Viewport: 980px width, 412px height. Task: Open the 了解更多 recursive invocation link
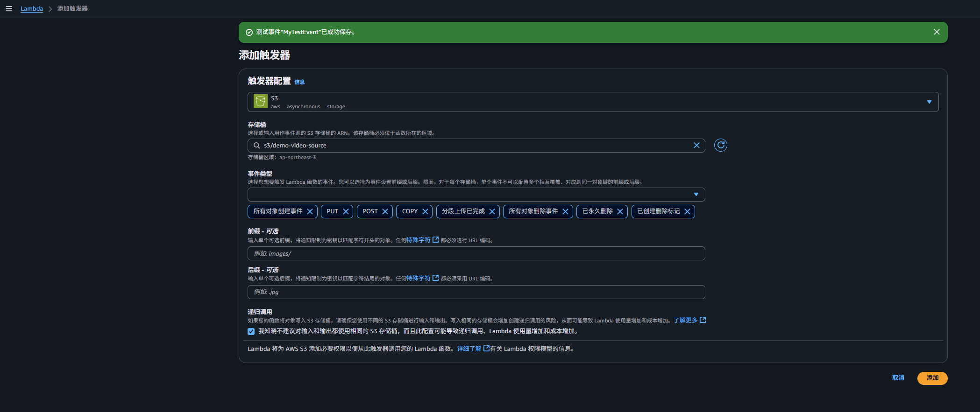[689, 320]
